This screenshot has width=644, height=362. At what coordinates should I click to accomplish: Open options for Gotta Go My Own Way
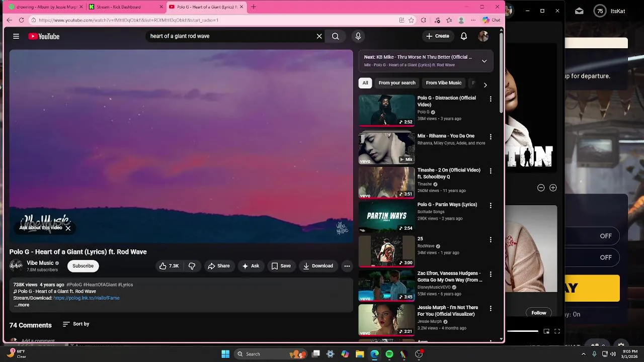pos(491,274)
